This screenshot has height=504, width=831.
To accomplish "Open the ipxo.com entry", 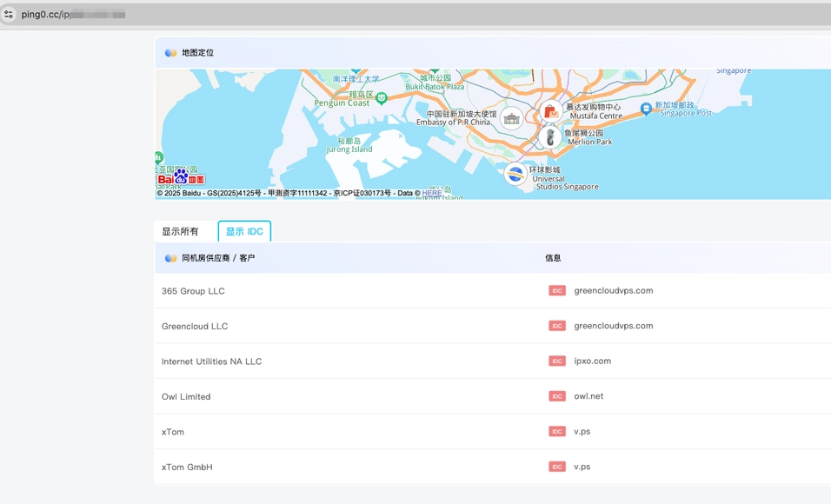I will pyautogui.click(x=593, y=361).
